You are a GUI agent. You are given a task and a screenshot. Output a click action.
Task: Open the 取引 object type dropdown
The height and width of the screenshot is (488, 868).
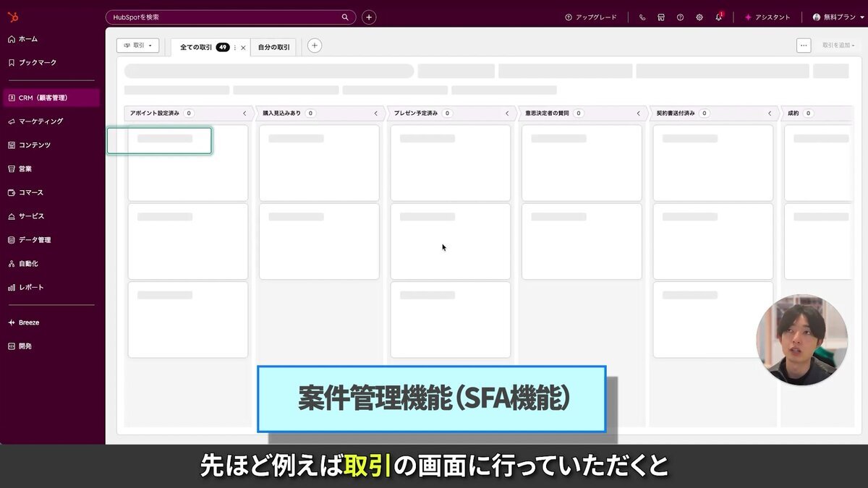coord(137,45)
